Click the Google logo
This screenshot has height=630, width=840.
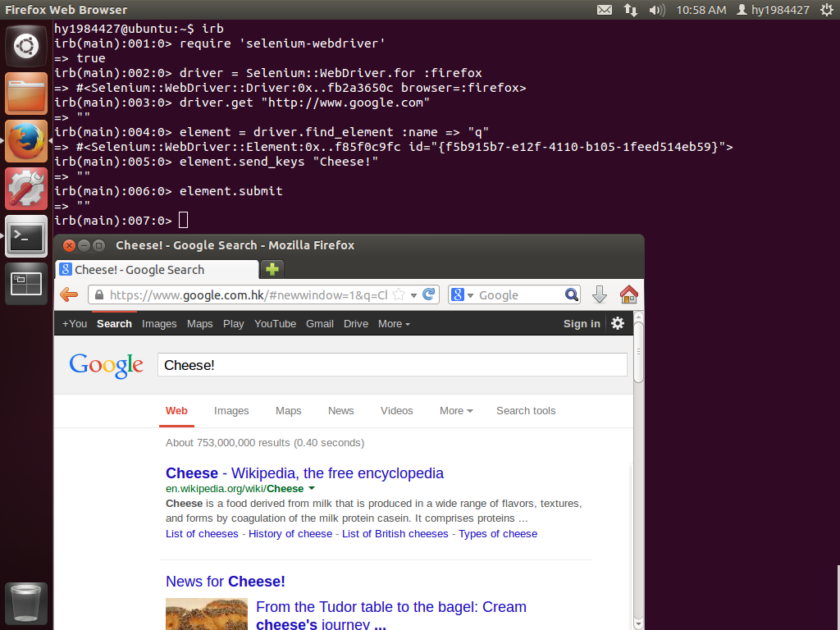click(106, 365)
